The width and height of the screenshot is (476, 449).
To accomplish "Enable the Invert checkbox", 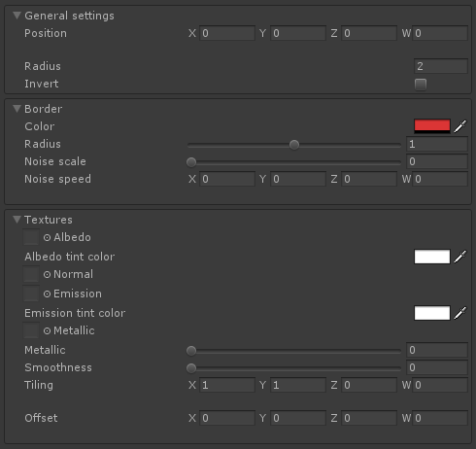I will point(421,85).
